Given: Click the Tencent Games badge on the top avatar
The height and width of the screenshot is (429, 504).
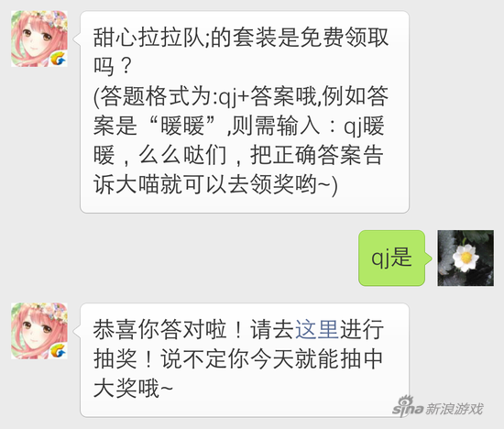Looking at the screenshot, I should (x=58, y=59).
